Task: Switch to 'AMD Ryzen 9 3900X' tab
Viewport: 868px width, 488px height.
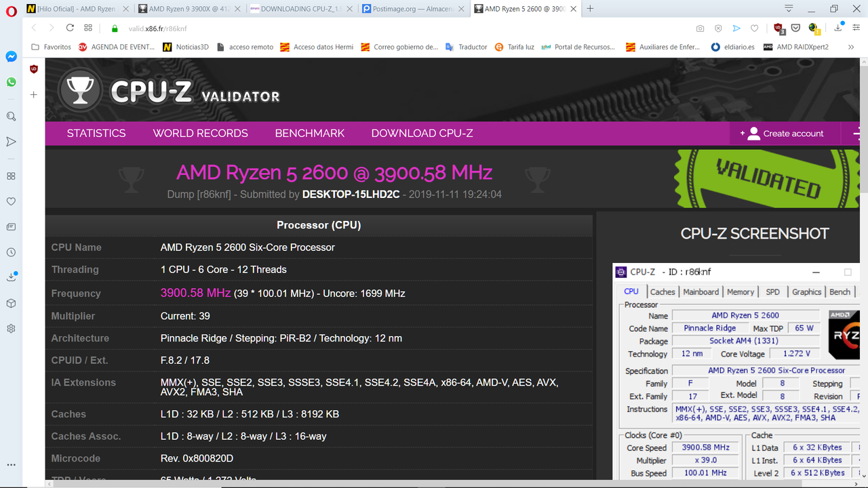Action: [188, 9]
